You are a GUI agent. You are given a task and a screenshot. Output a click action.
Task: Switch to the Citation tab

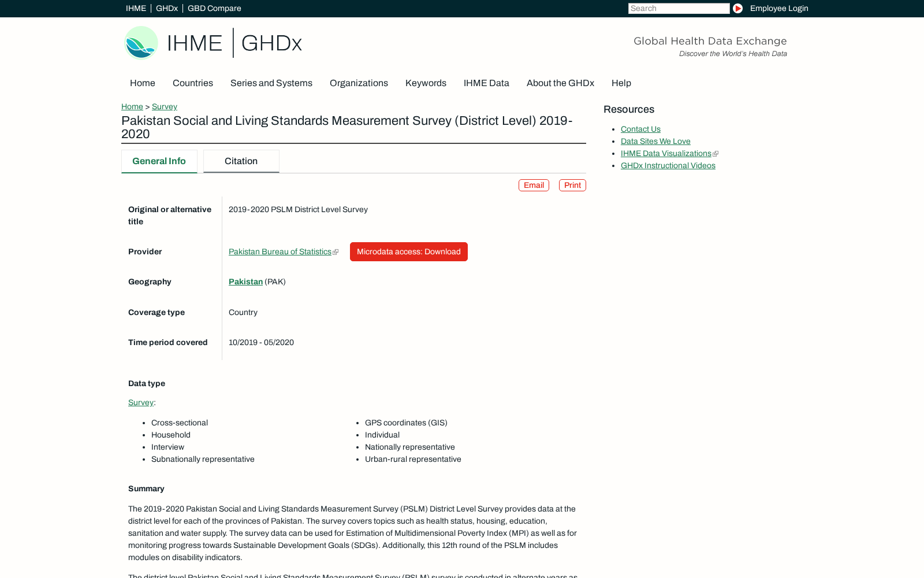(241, 161)
